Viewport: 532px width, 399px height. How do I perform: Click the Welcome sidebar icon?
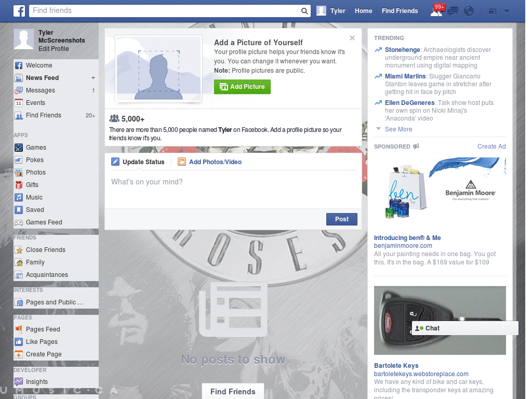19,65
